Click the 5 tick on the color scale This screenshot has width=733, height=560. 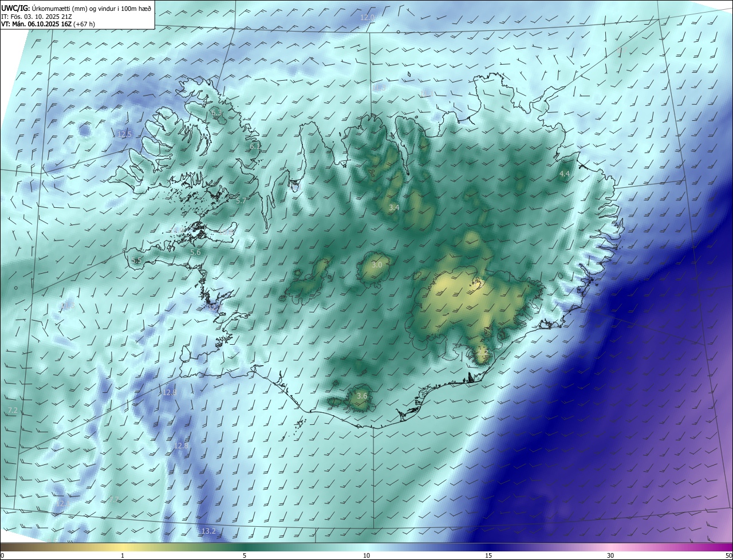pos(245,555)
